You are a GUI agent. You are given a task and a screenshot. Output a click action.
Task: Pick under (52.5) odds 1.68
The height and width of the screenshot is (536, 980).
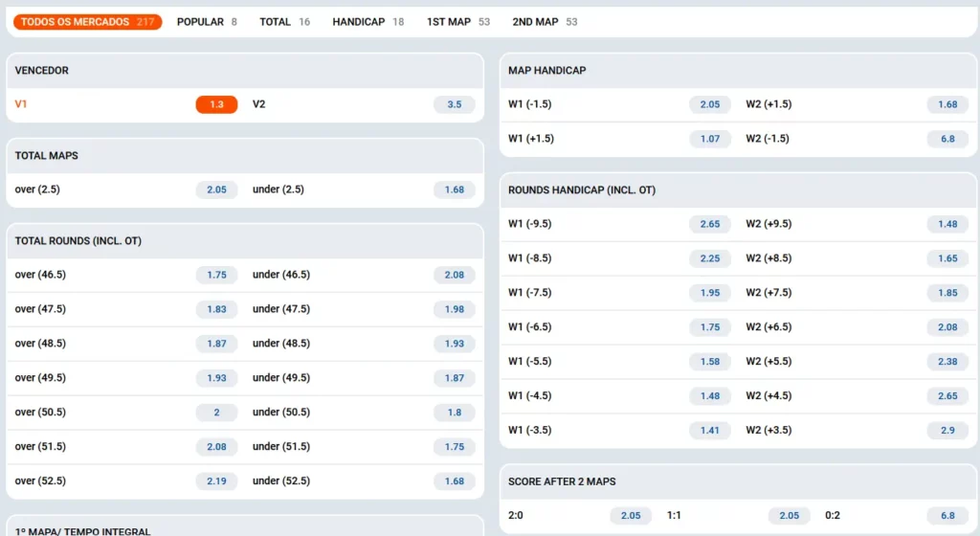click(x=455, y=481)
